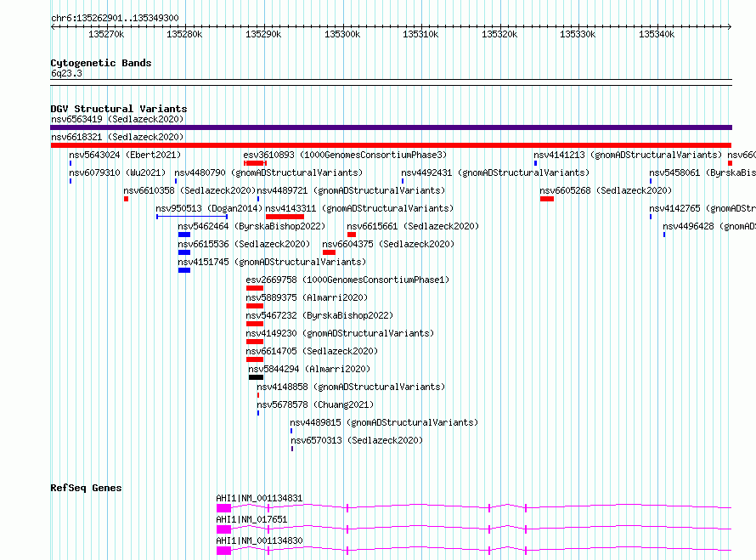This screenshot has width=756, height=560.
Task: Click the 135340k ruler position label
Action: tap(657, 34)
